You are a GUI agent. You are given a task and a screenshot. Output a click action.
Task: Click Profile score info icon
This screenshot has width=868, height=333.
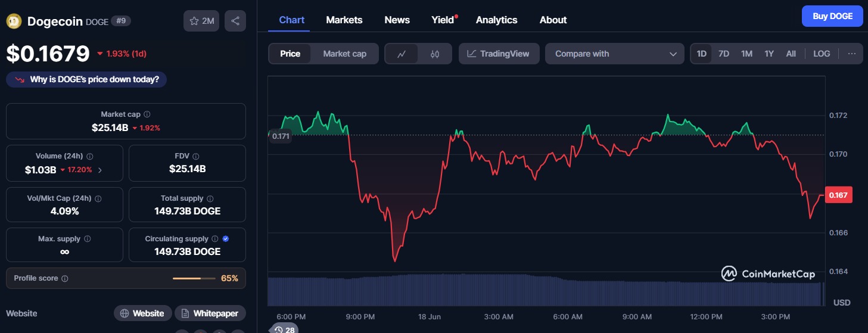click(x=65, y=278)
